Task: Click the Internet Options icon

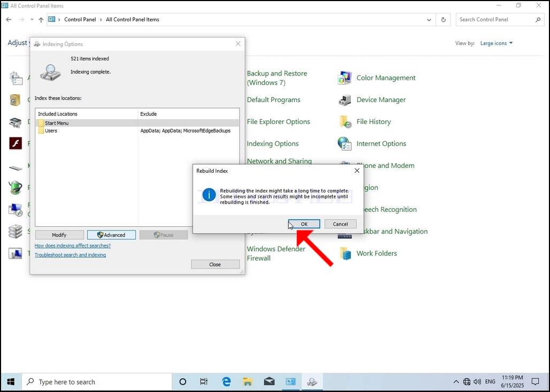Action: (x=345, y=144)
